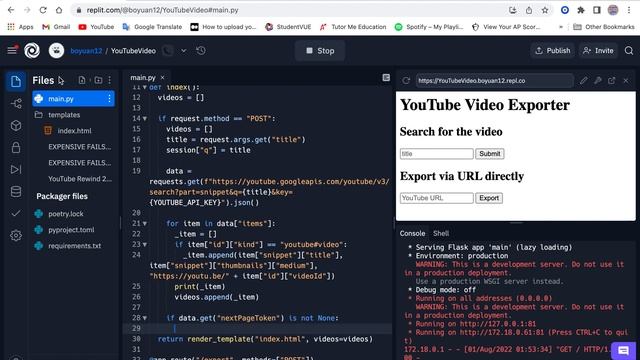The height and width of the screenshot is (360, 640).
Task: Open the version history clock icon
Action: click(x=201, y=51)
